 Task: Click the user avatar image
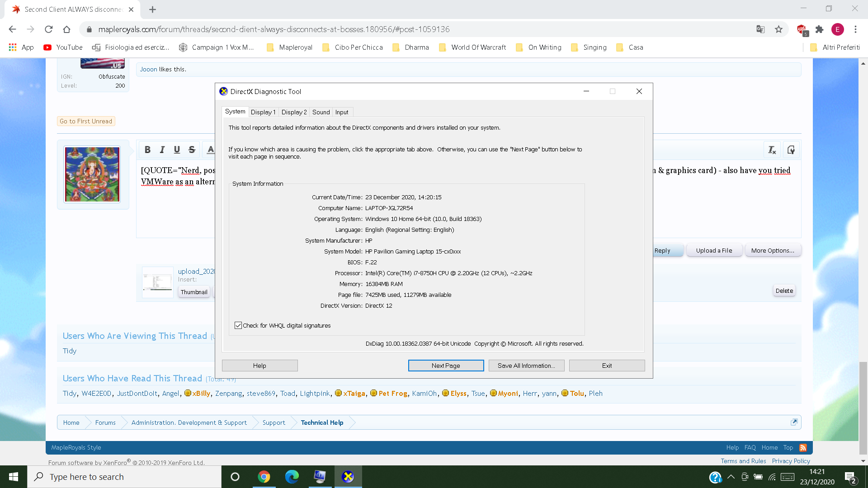pos(92,174)
